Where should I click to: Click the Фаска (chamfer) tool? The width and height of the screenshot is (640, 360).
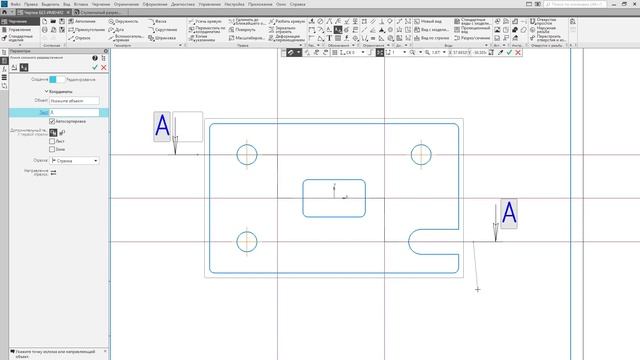[157, 21]
